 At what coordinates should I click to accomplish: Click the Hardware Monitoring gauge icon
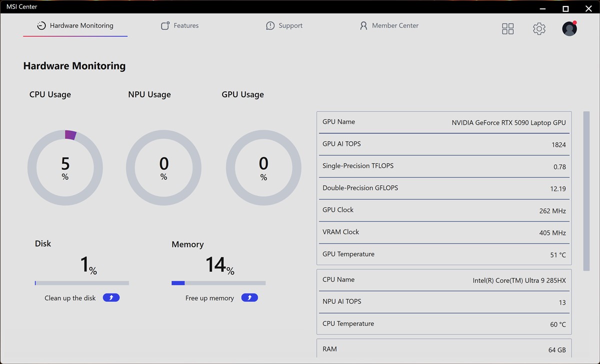(41, 25)
